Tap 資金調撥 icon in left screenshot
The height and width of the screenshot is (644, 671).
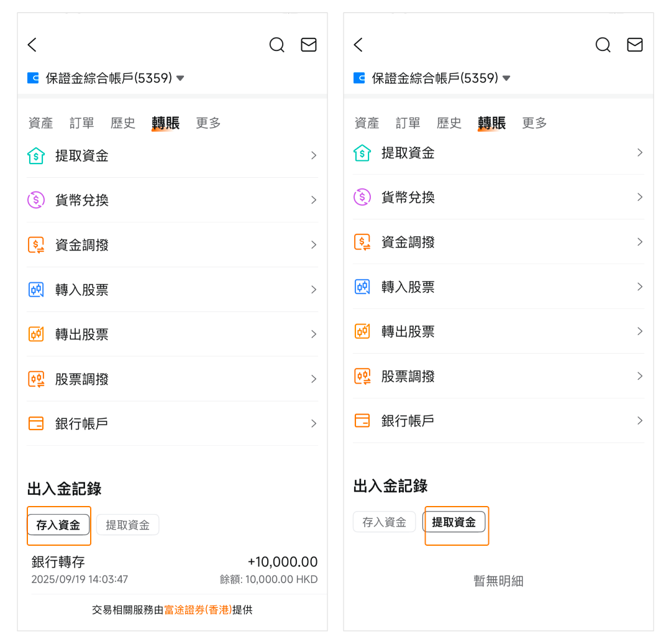(36, 245)
